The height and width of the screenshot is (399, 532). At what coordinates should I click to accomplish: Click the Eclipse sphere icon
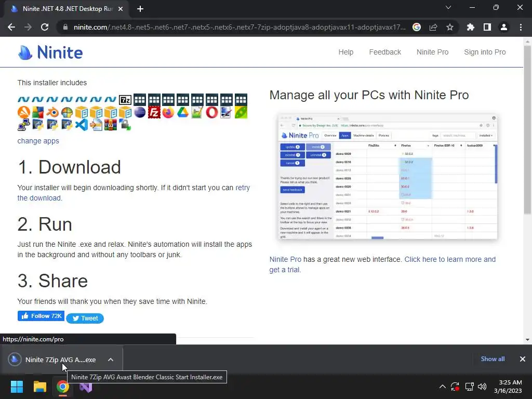click(140, 112)
